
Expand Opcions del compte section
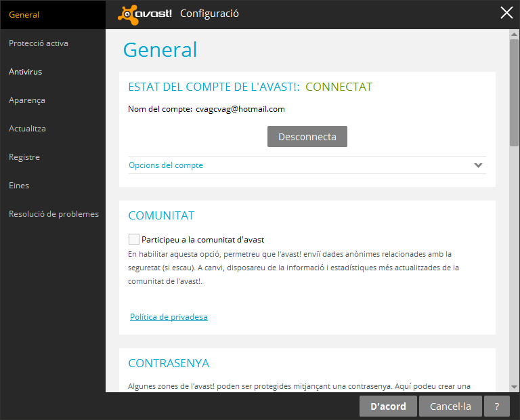pyautogui.click(x=307, y=165)
